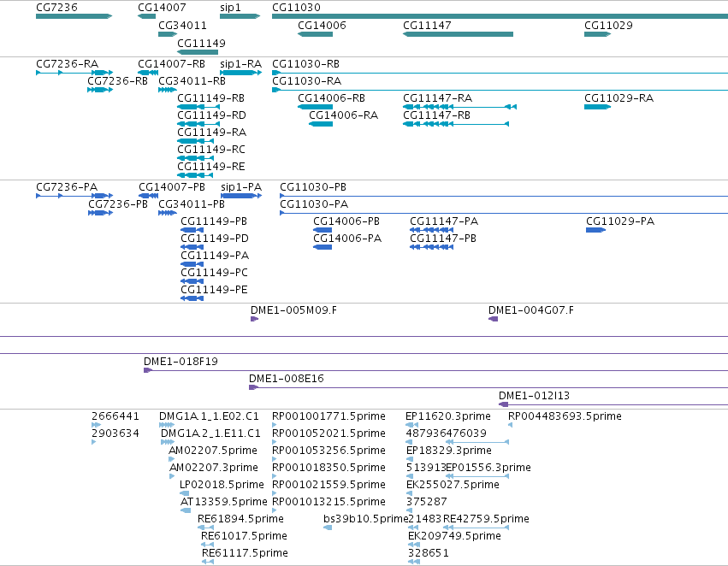Select RP001001771.5prime feature
The width and height of the screenshot is (728, 566).
click(274, 424)
